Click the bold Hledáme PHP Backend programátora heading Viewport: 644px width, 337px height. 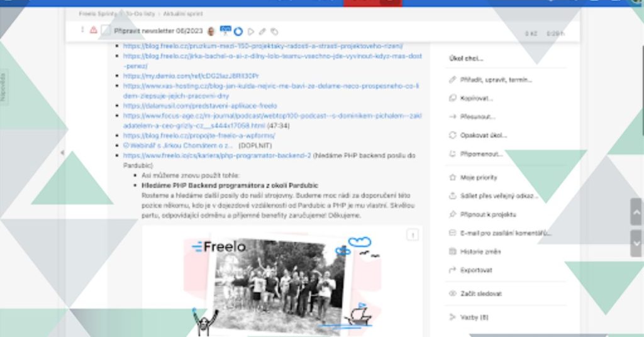(x=230, y=185)
